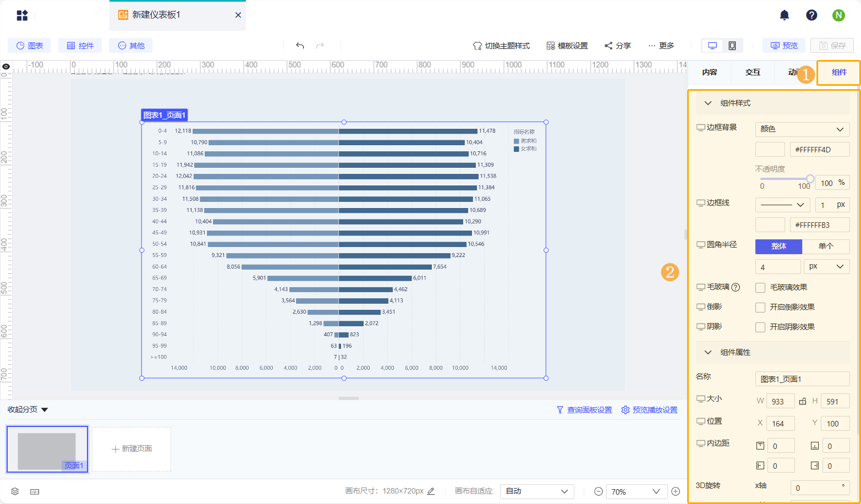Switch to the 组件 tab
Screen dimensions: 861x504
pyautogui.click(x=839, y=72)
